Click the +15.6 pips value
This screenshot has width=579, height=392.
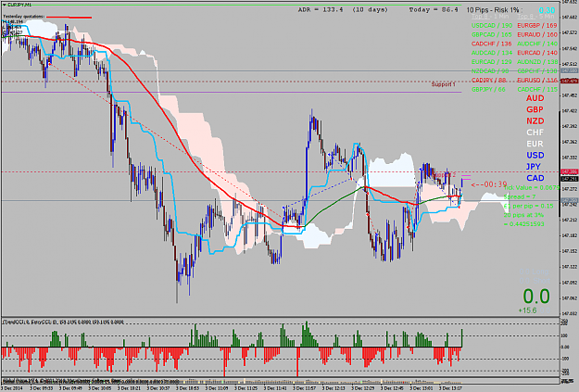527,310
